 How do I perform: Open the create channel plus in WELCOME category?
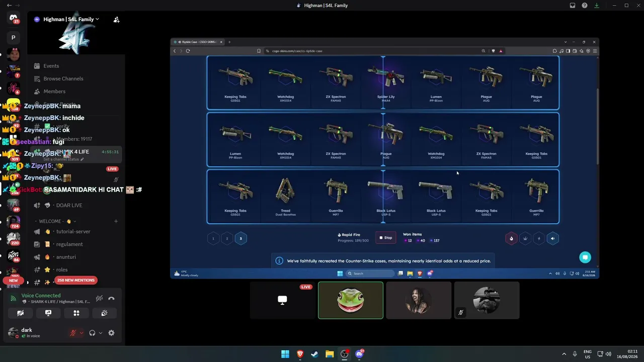tap(116, 221)
